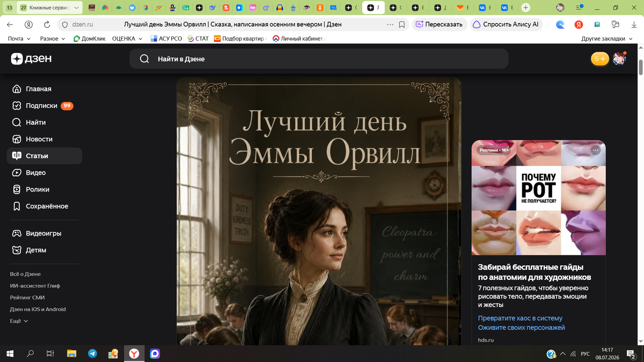Click the Дзен logo in header
Viewport: 644px width, 362px height.
pyautogui.click(x=31, y=59)
